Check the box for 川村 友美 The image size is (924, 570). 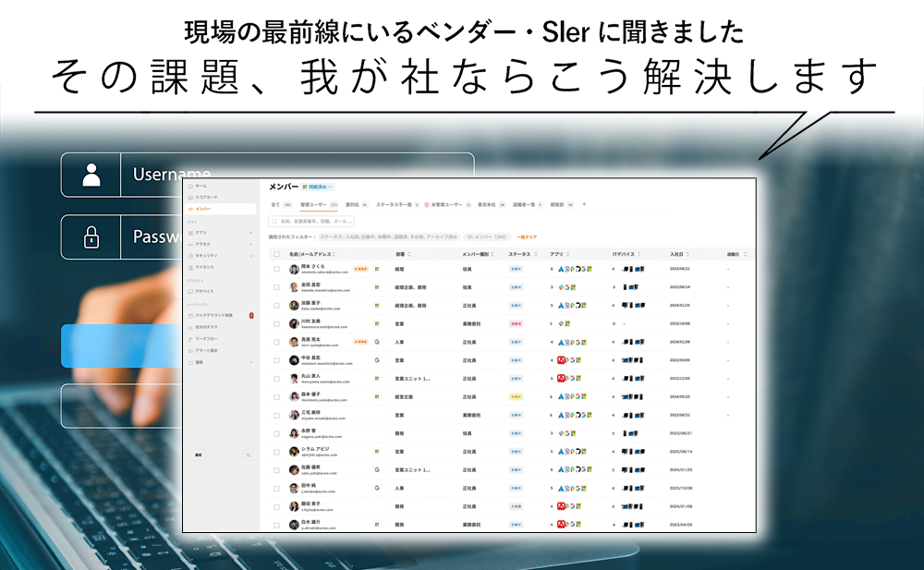[276, 323]
